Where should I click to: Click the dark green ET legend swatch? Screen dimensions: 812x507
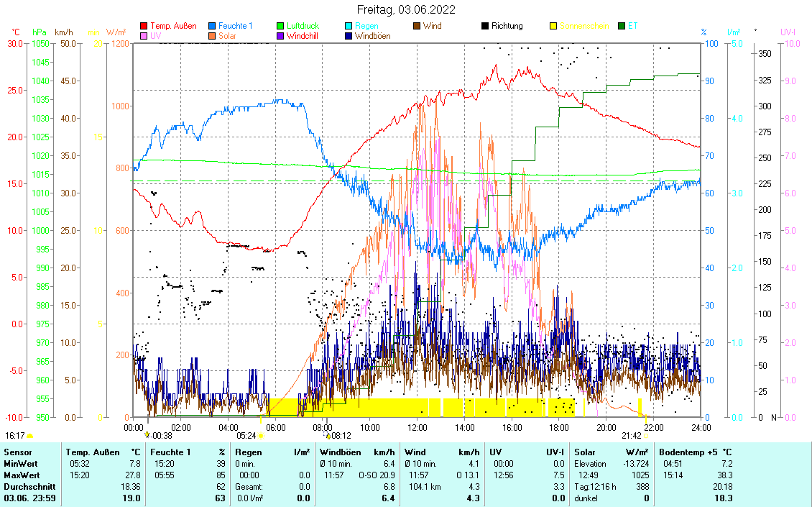(x=622, y=27)
